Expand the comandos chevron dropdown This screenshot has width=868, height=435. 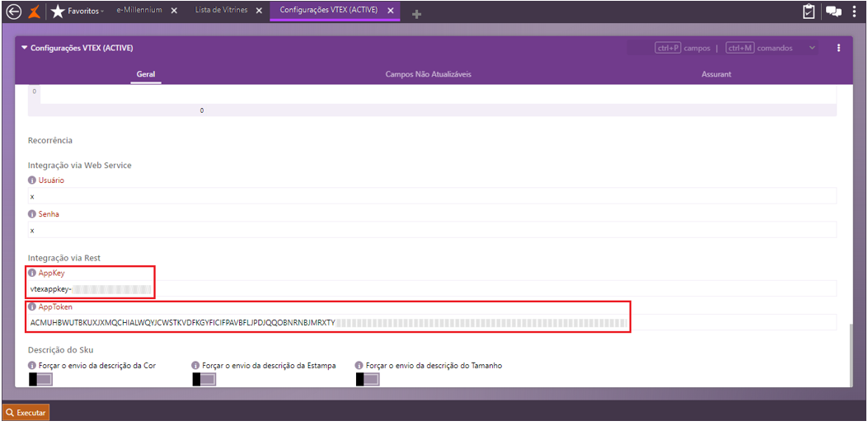[812, 48]
